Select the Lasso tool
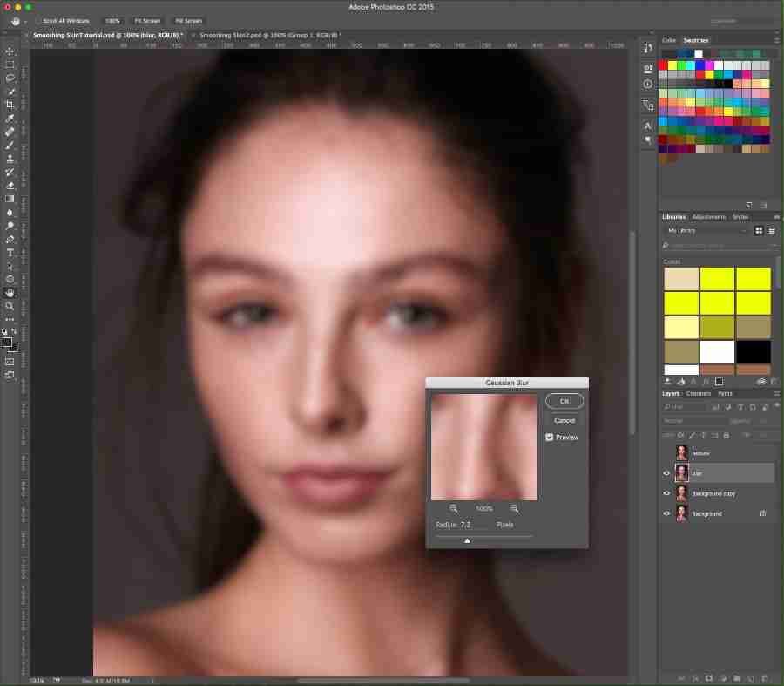 pyautogui.click(x=10, y=78)
